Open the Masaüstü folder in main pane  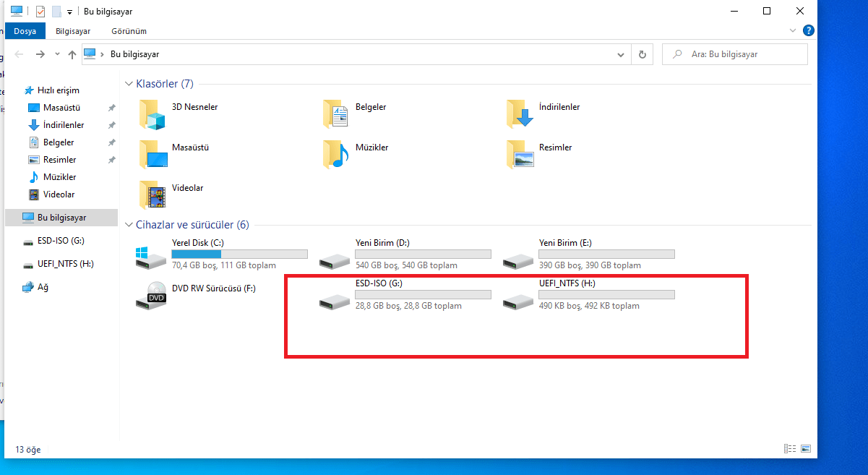(x=173, y=153)
